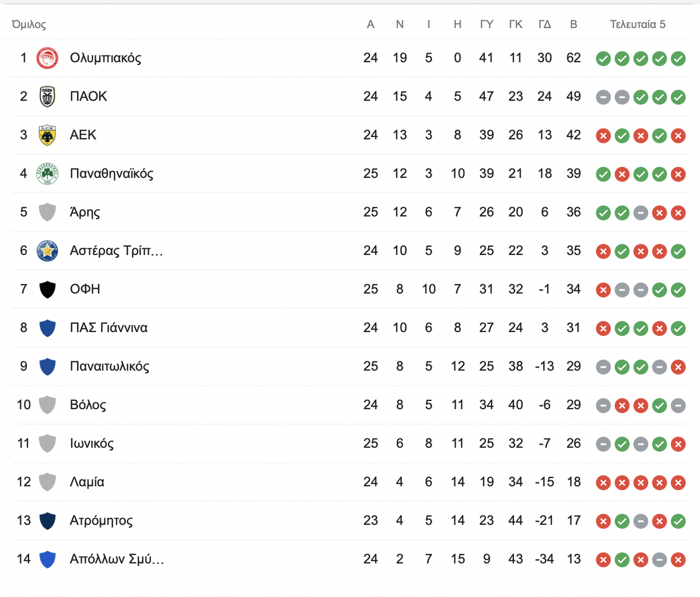Click the Τελευταία 5 column header
700x597 pixels.
click(638, 24)
